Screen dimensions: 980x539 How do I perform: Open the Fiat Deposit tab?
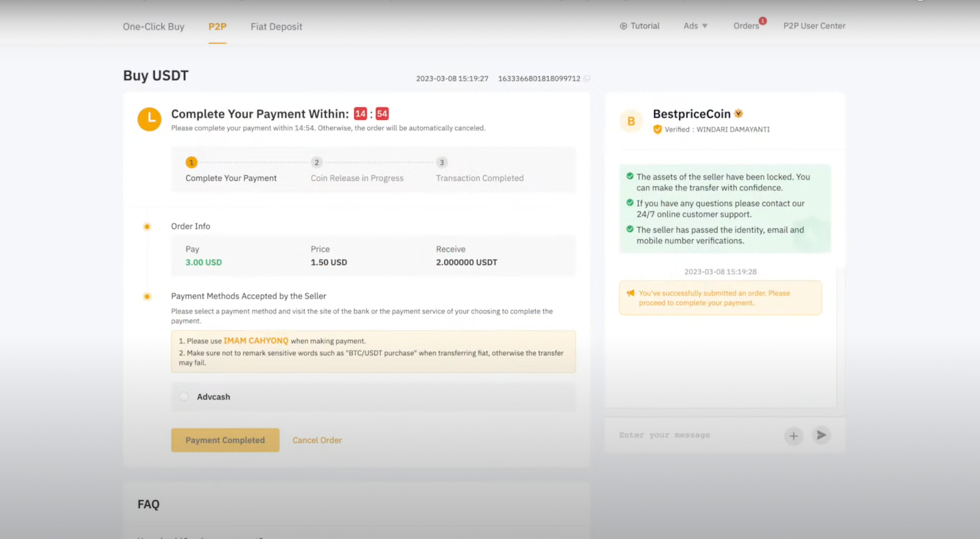(276, 26)
